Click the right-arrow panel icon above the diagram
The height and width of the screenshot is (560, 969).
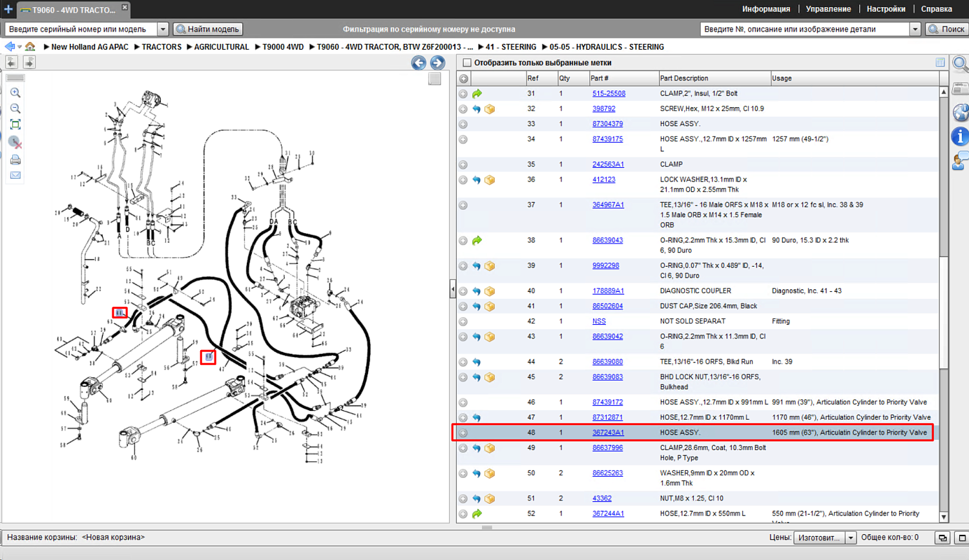coord(29,62)
